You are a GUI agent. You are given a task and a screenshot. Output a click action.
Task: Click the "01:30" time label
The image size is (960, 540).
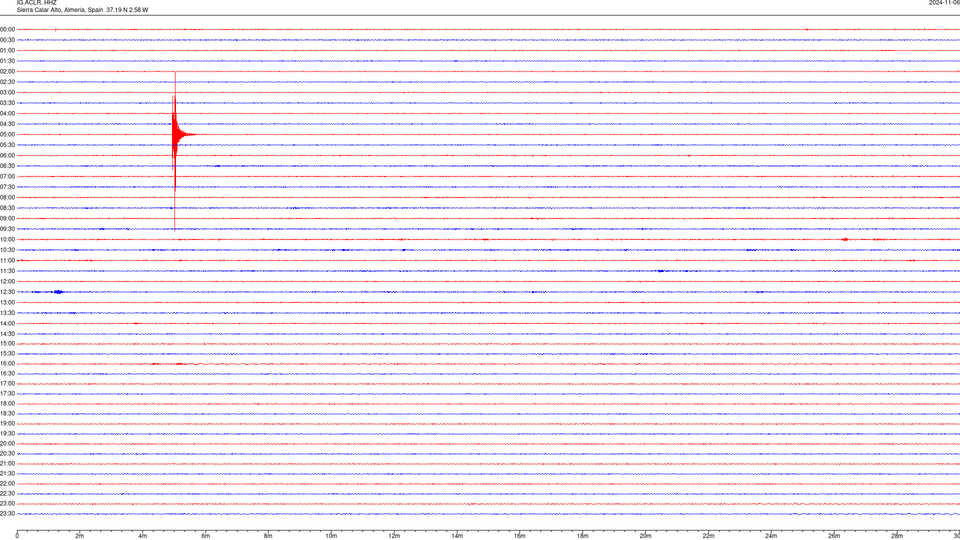click(8, 61)
